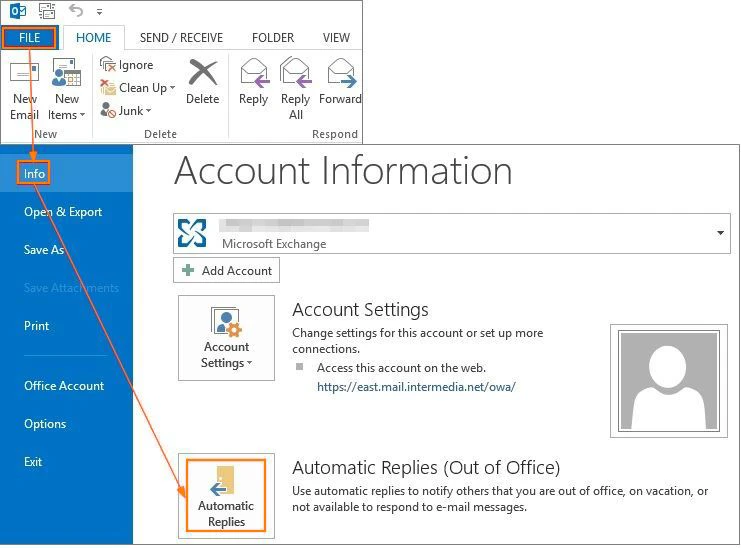The height and width of the screenshot is (548, 741).
Task: Click the Account Settings heading text
Action: (x=360, y=309)
